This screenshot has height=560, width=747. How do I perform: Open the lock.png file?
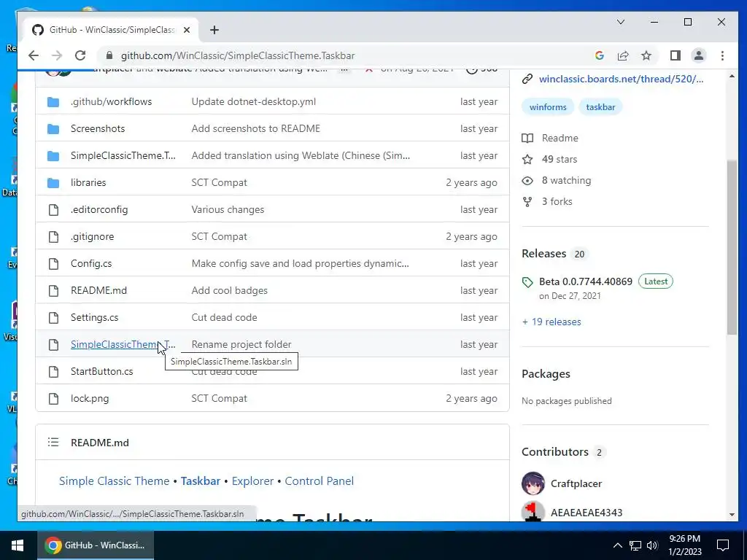point(90,399)
